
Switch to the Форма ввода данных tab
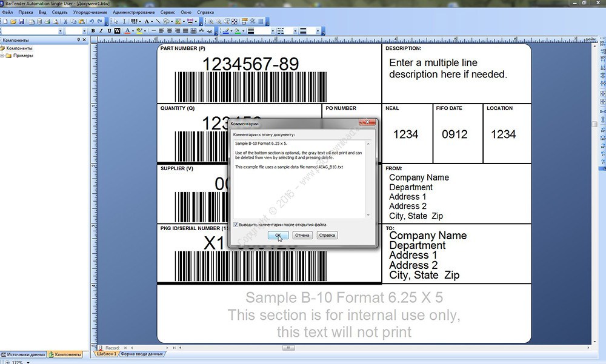tap(142, 354)
